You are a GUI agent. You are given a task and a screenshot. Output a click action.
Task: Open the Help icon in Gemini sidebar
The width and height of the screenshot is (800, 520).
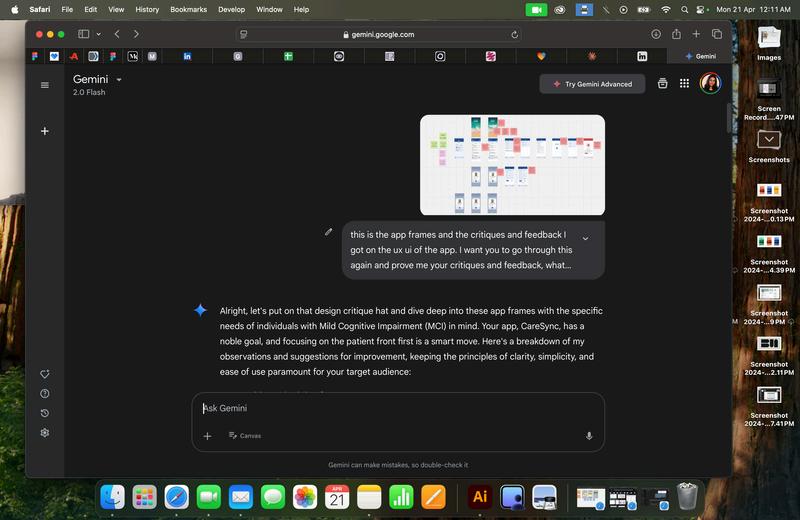coord(45,393)
